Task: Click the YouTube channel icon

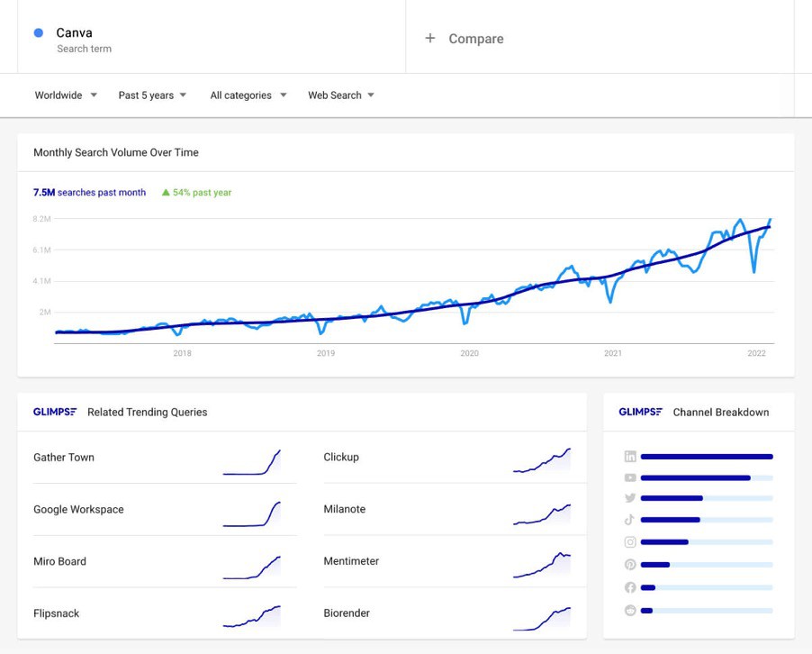Action: point(630,477)
